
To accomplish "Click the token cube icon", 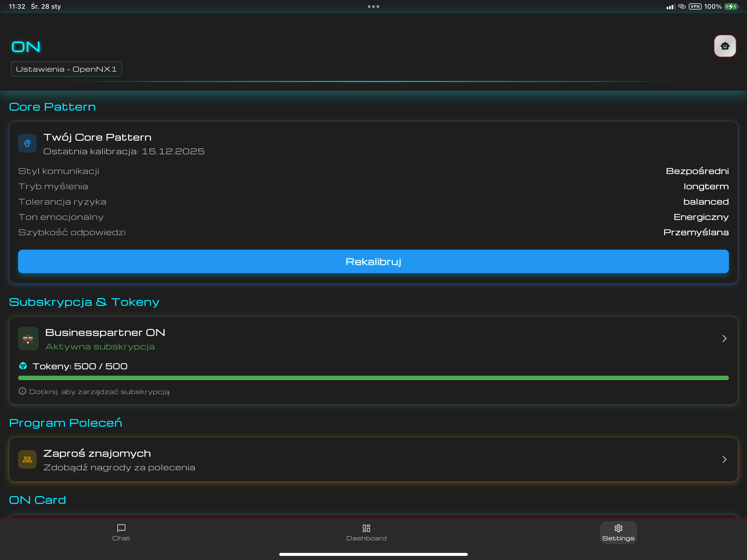I will [23, 366].
